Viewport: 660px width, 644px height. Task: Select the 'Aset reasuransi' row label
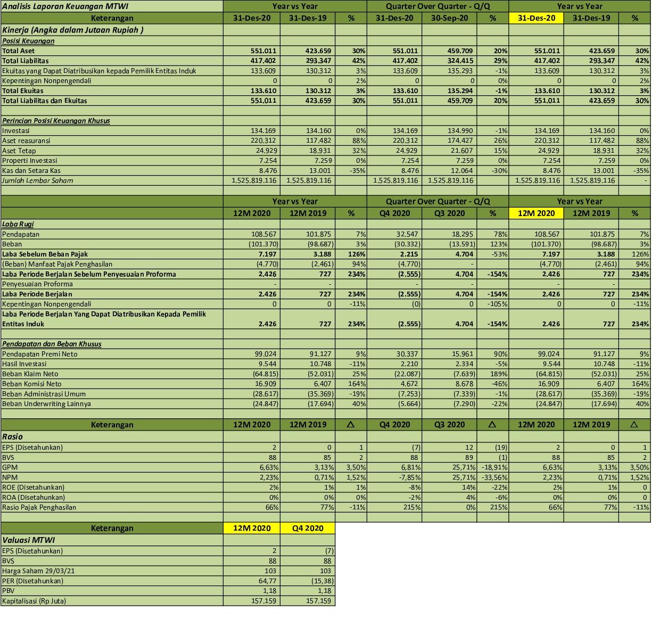(x=26, y=141)
